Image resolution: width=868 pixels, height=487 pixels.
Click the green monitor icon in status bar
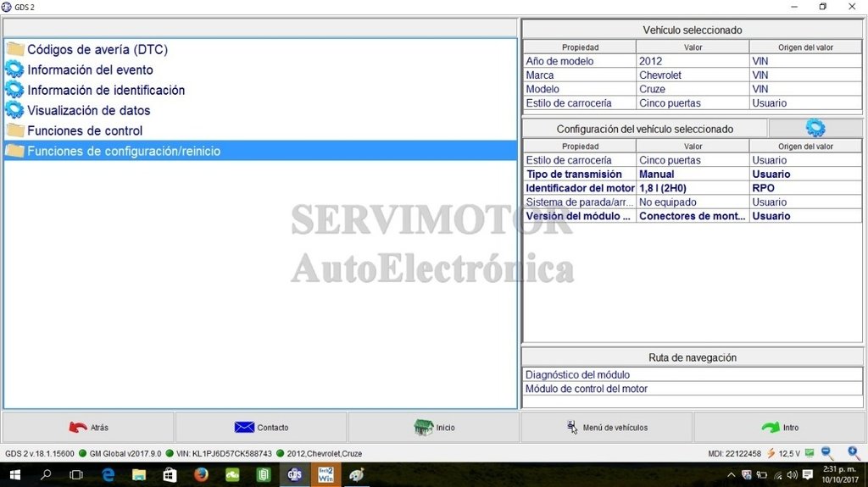(x=810, y=453)
